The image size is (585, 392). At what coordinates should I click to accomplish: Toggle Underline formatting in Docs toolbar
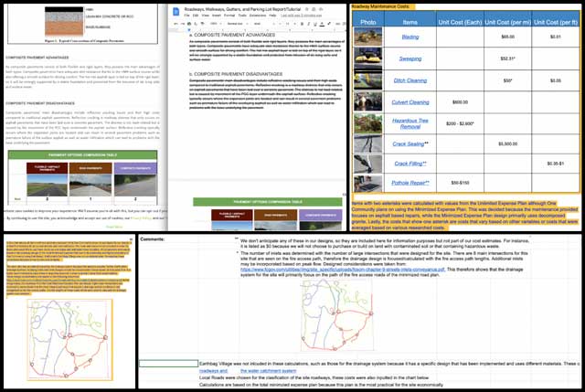tap(314, 25)
